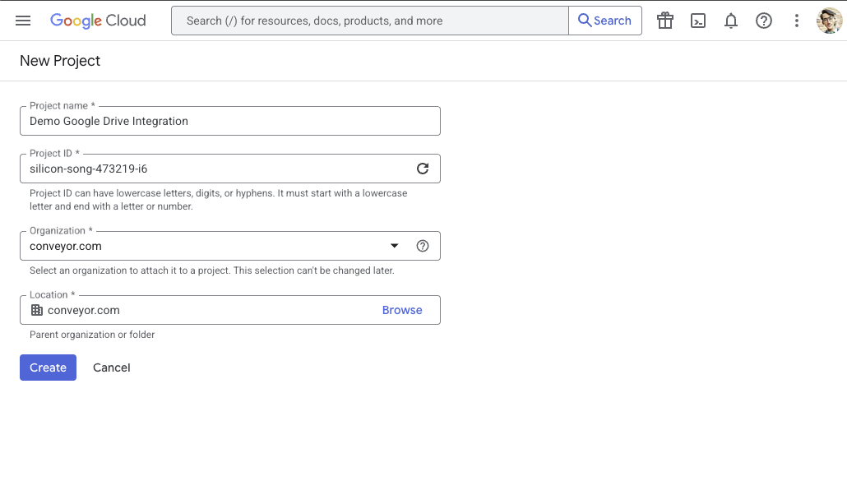
Task: Open the user account avatar
Action: 829,21
